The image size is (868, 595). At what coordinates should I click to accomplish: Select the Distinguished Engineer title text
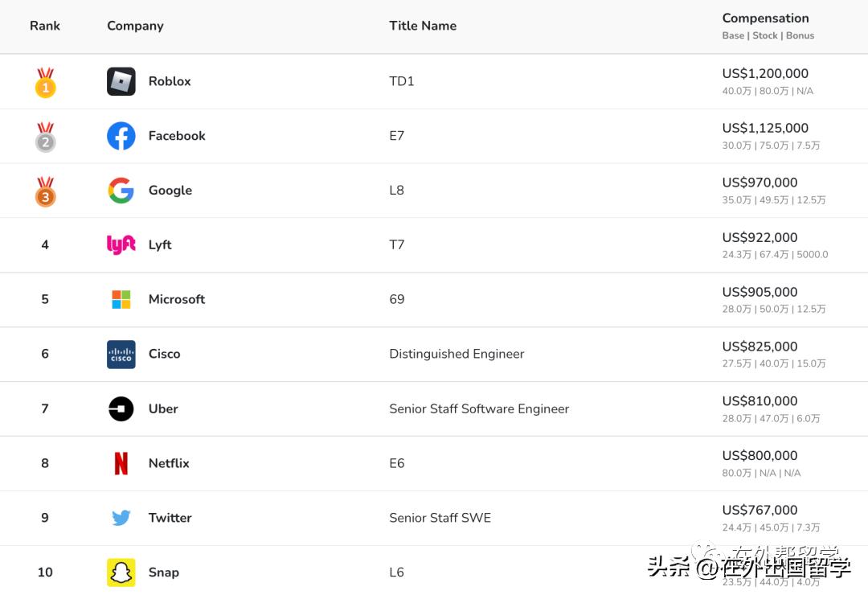[x=457, y=354]
